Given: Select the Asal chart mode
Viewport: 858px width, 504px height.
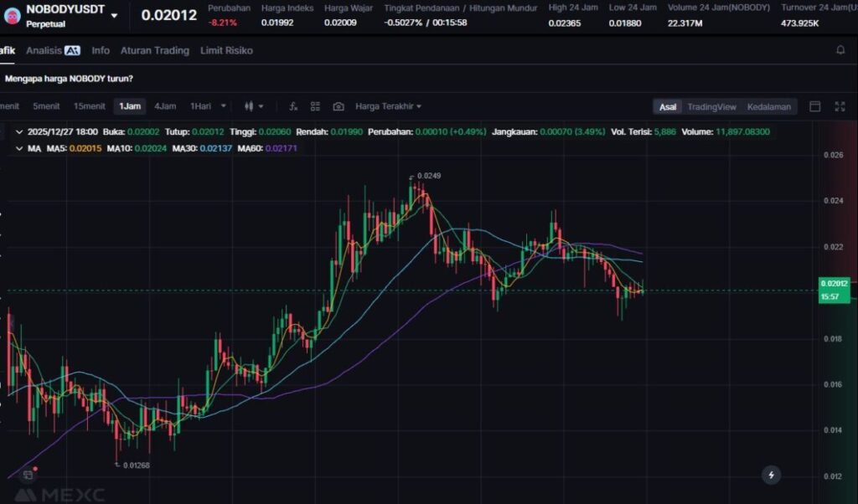Looking at the screenshot, I should (668, 106).
